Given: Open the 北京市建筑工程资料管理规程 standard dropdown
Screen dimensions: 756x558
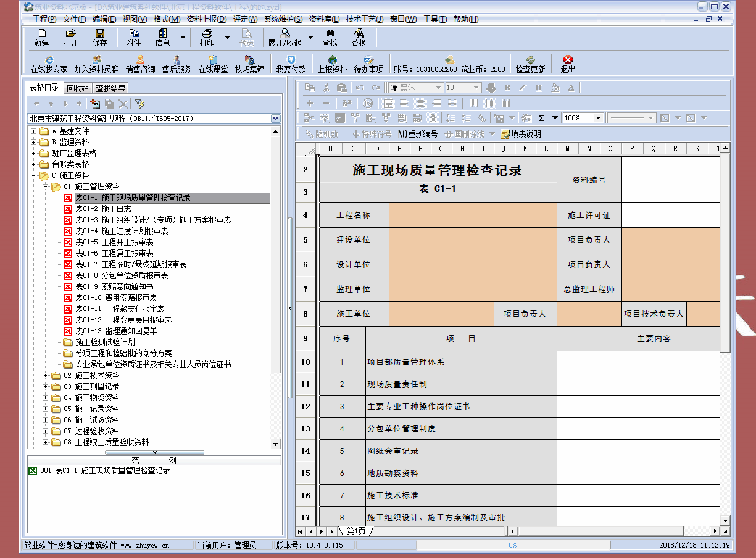Looking at the screenshot, I should coord(275,119).
